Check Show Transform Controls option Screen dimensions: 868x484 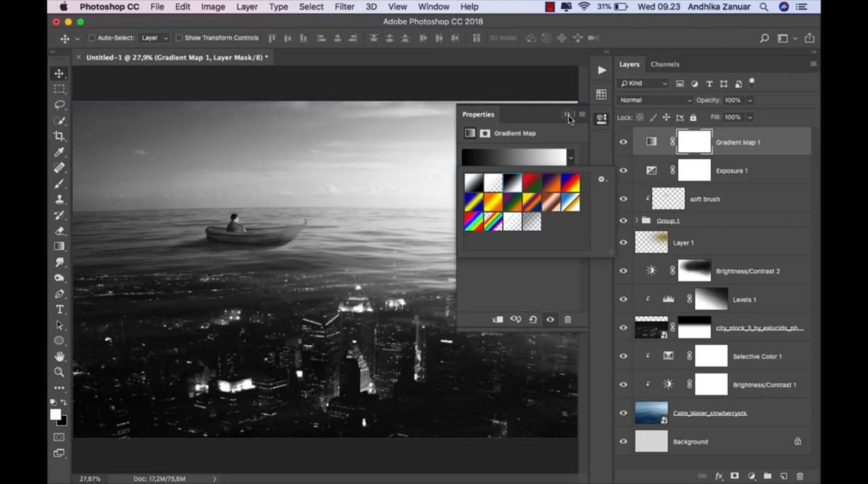(x=180, y=38)
